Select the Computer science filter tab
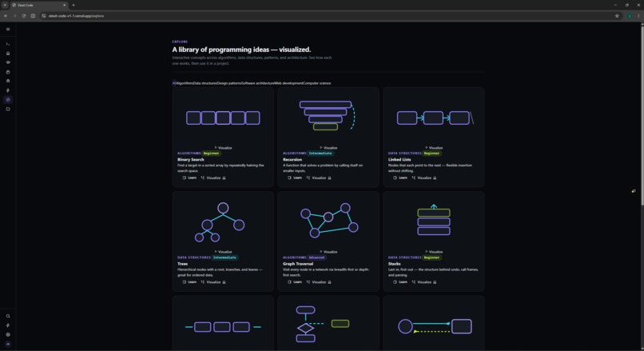 tap(317, 83)
